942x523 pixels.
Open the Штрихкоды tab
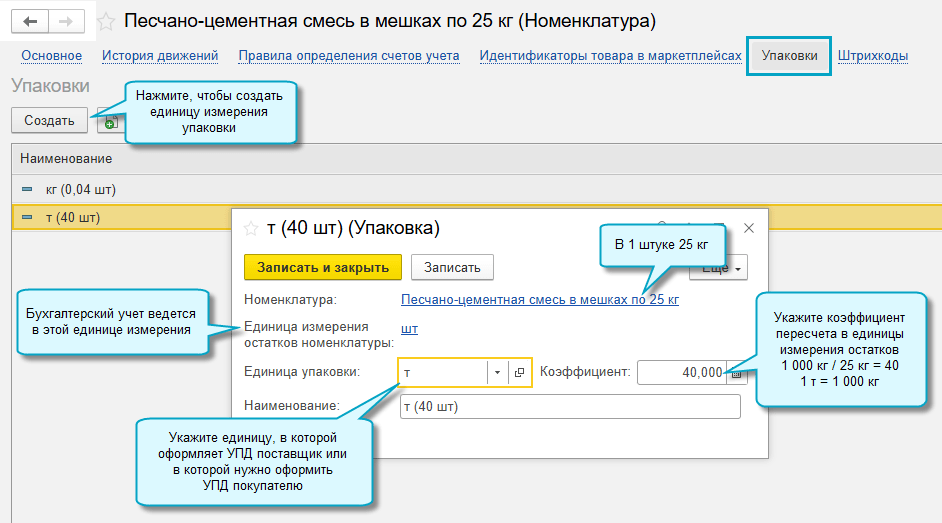click(872, 56)
